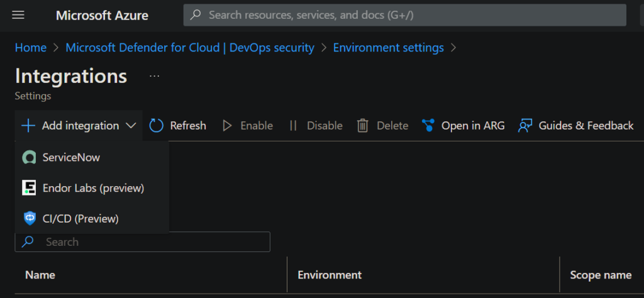Open the ellipsis menu beside Integrations
Viewport: 644px width, 298px height.
tap(155, 76)
